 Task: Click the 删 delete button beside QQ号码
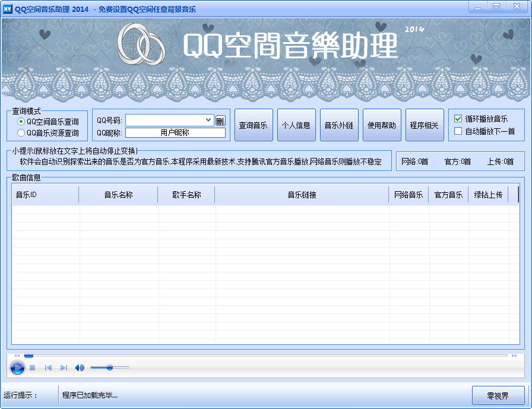[x=220, y=121]
